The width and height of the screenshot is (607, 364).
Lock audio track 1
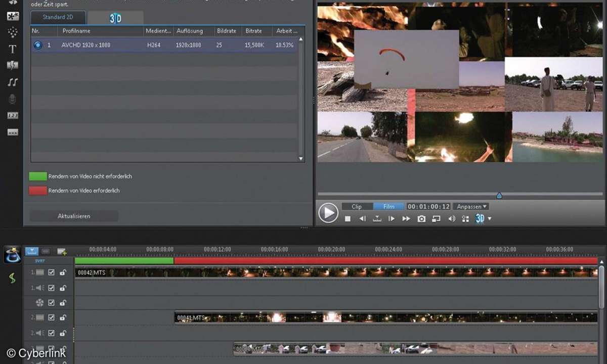pos(63,288)
